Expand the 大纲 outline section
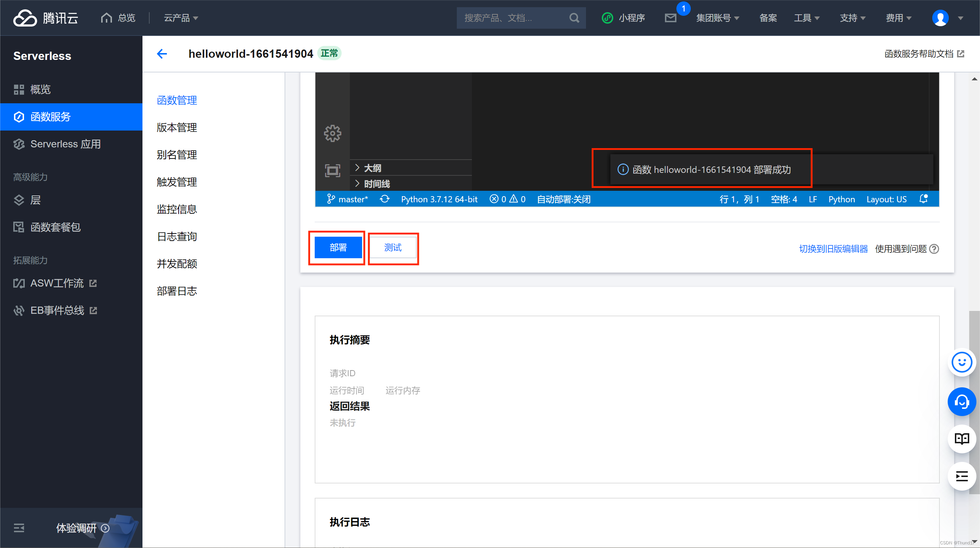This screenshot has width=980, height=548. click(x=411, y=168)
